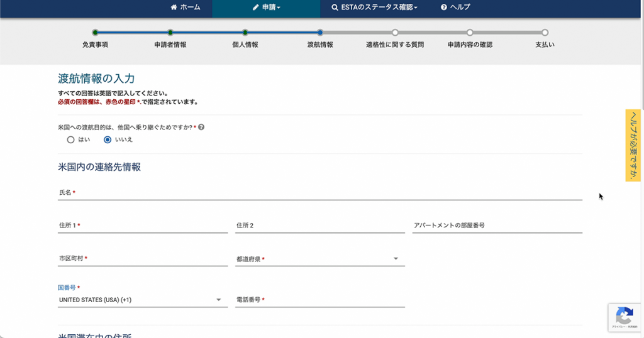Select the はい radio button

(71, 139)
